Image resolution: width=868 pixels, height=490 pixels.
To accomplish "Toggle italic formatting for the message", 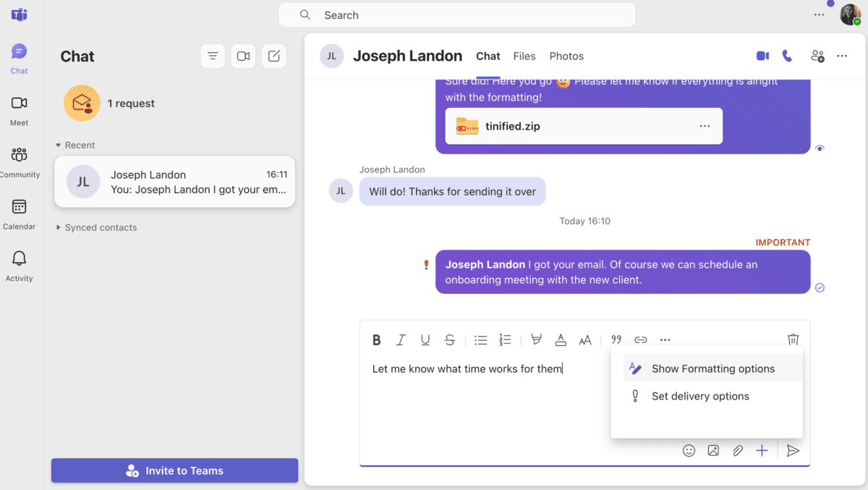I will click(401, 339).
